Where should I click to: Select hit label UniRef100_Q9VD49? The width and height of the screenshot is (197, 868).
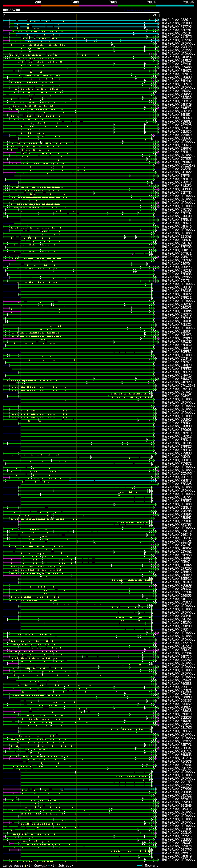(177, 135)
